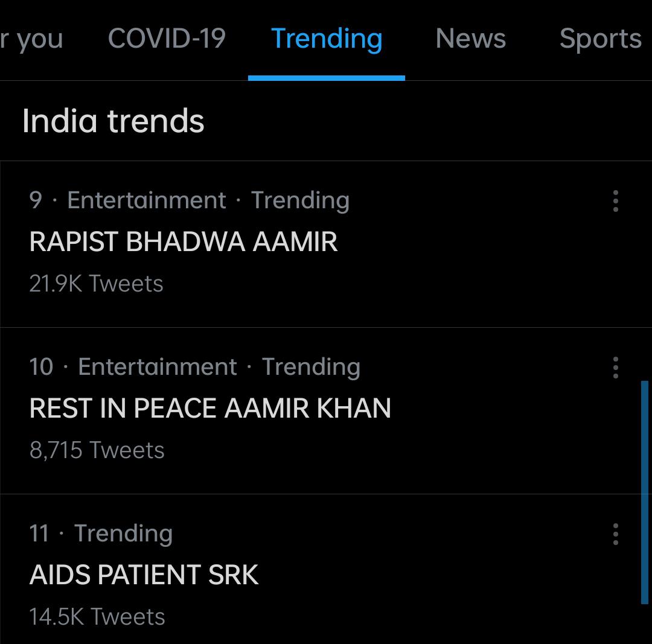Open the News tab
Viewport: 652px width, 644px height.
[470, 39]
